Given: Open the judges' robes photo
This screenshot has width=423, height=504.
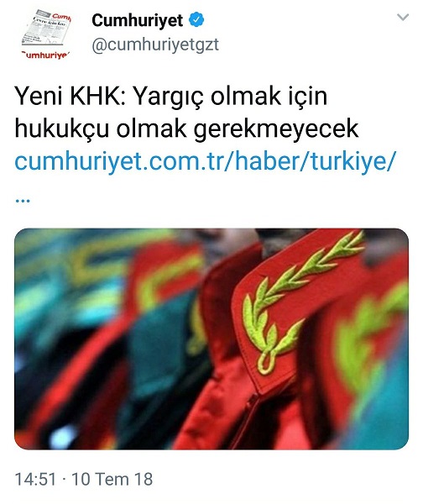Looking at the screenshot, I should 211,339.
